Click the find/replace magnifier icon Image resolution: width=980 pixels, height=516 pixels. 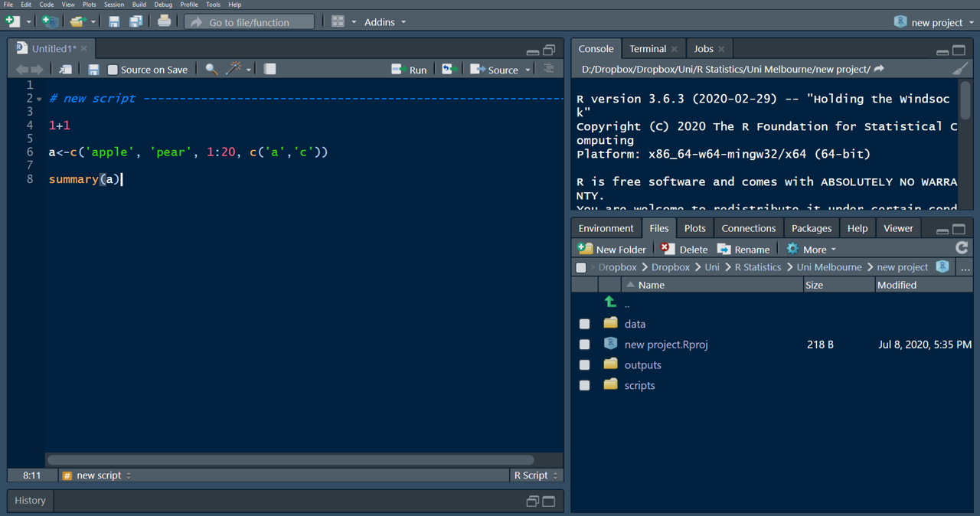211,69
